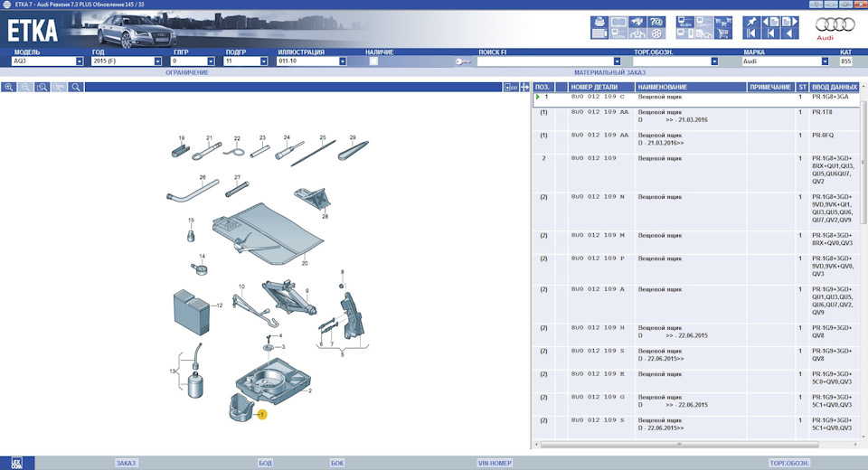Expand the top ТОРГ.ОБОЗН. dropdown
Image resolution: width=868 pixels, height=470 pixels.
[x=714, y=61]
